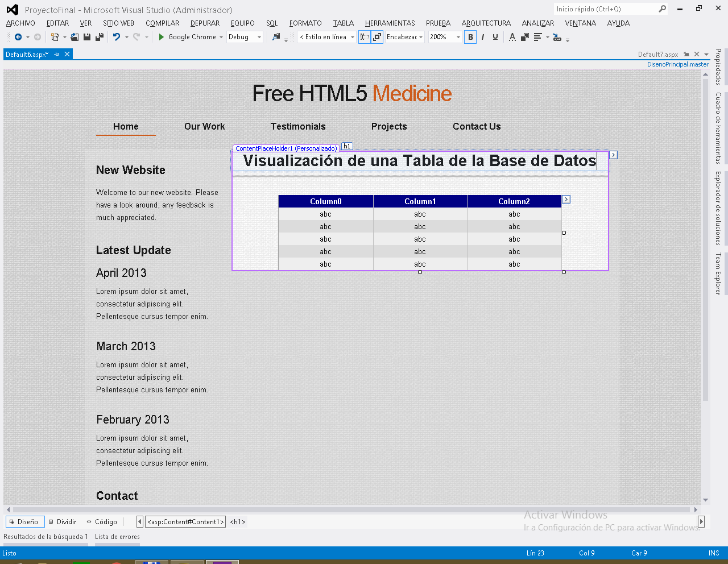This screenshot has width=728, height=564.
Task: Switch to the Default7.aspx tab
Action: tap(660, 54)
